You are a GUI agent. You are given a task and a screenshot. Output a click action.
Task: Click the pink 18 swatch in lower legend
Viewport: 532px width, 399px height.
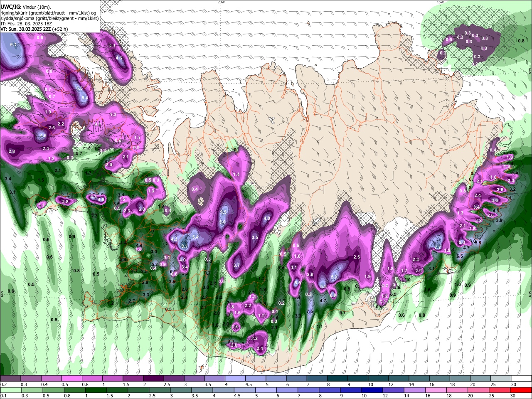457,390
